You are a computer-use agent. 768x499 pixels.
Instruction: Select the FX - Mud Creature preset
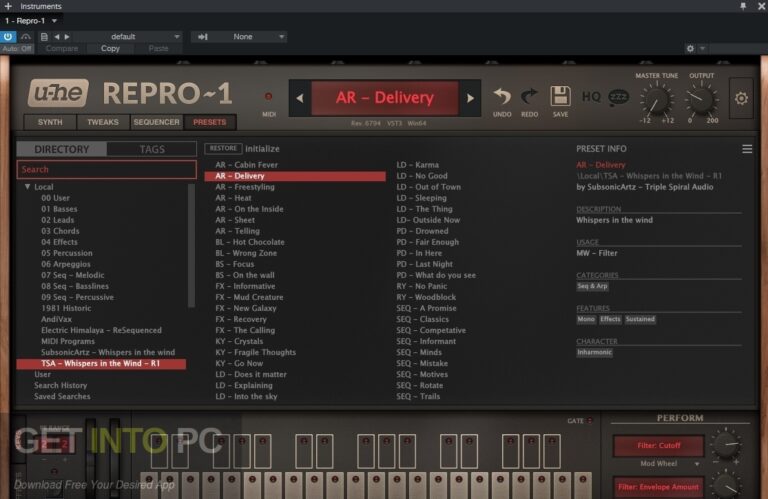pyautogui.click(x=249, y=297)
